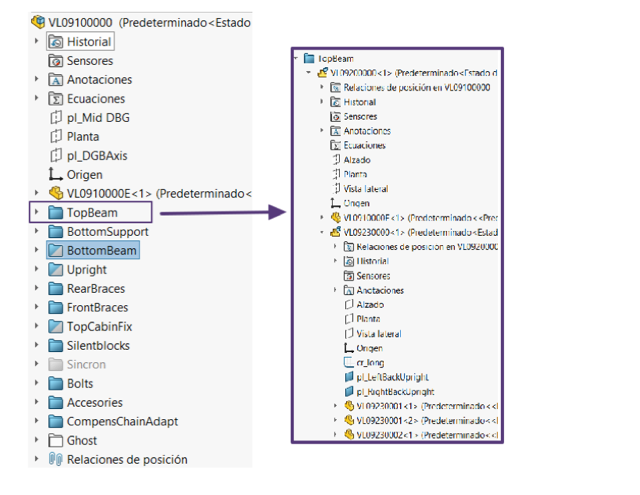
Task: Select pl_RightBackUpright in right panel
Action: point(396,392)
